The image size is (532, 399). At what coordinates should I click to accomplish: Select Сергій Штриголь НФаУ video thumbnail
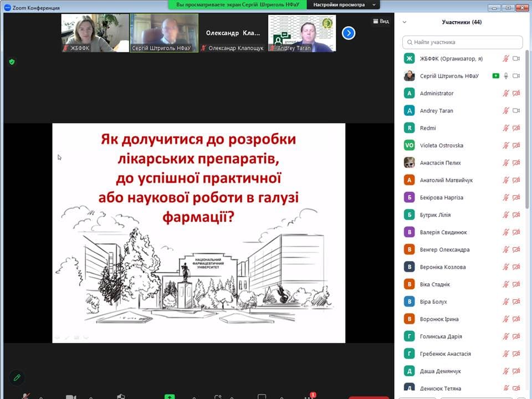pos(164,33)
